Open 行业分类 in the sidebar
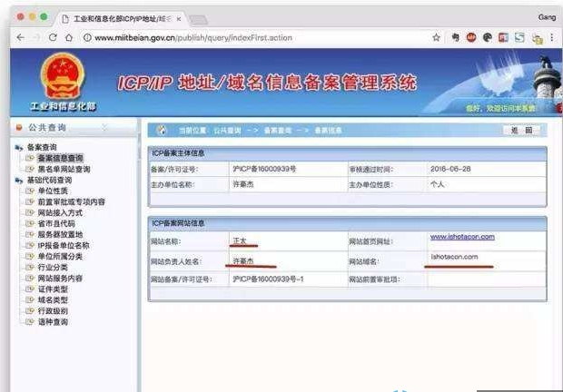 click(x=53, y=267)
